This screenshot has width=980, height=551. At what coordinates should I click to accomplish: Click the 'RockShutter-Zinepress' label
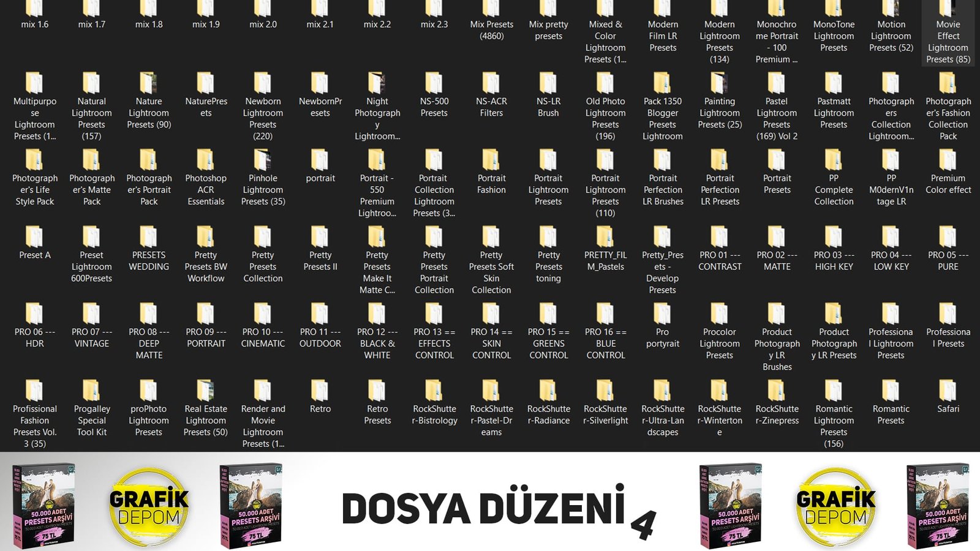[777, 414]
